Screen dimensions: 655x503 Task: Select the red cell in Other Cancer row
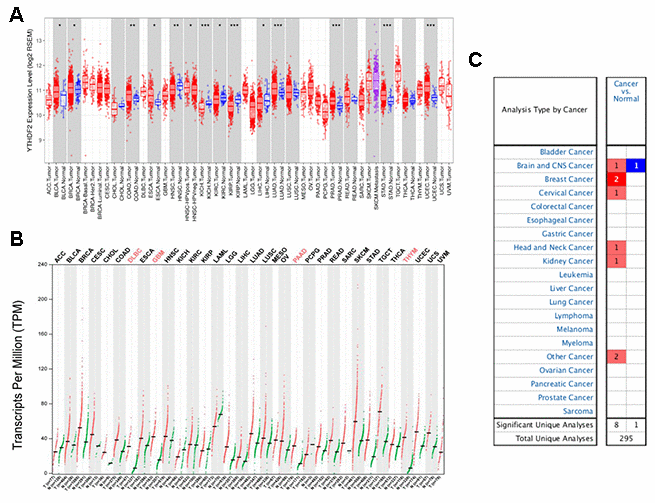click(618, 356)
